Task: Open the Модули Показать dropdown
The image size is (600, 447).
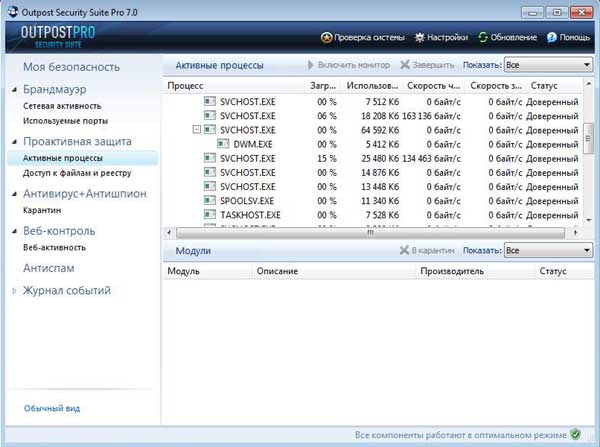Action: [x=548, y=251]
